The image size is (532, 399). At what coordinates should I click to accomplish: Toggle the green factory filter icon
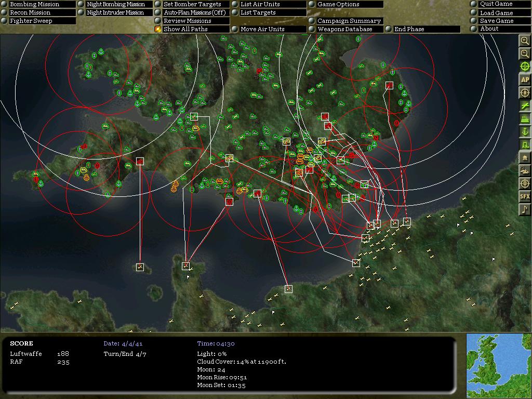point(525,119)
